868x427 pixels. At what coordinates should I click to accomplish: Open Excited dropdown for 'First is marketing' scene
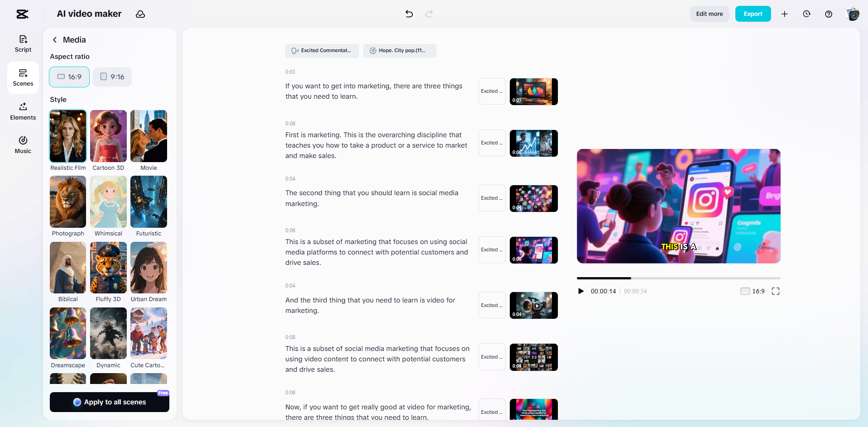tap(492, 143)
